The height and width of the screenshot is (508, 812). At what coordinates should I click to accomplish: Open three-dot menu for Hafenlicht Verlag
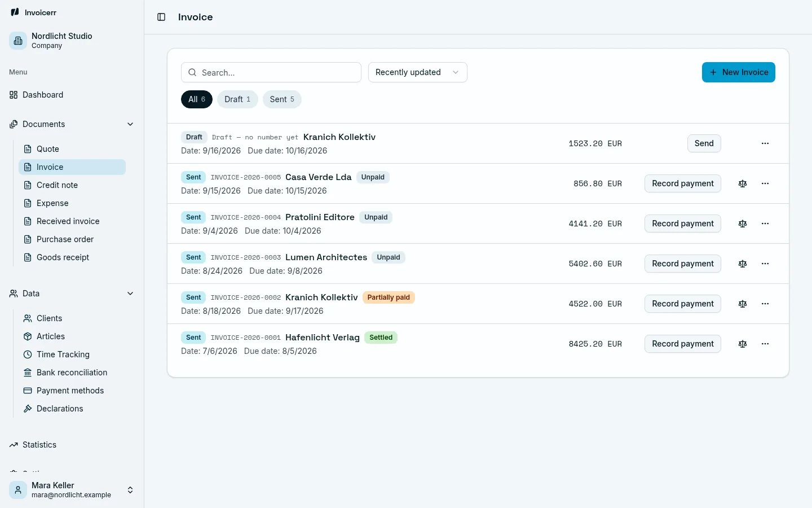click(x=765, y=344)
